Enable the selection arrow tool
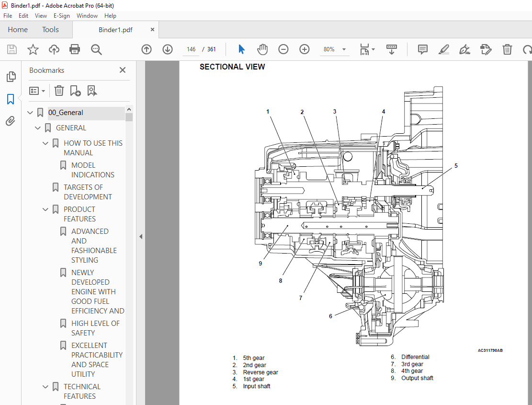 click(241, 49)
